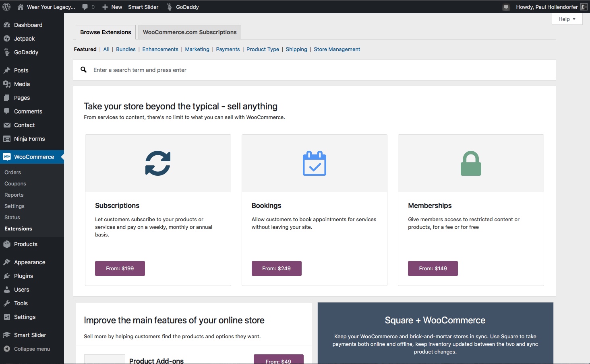Click the search magnifier icon
590x364 pixels.
tap(84, 70)
